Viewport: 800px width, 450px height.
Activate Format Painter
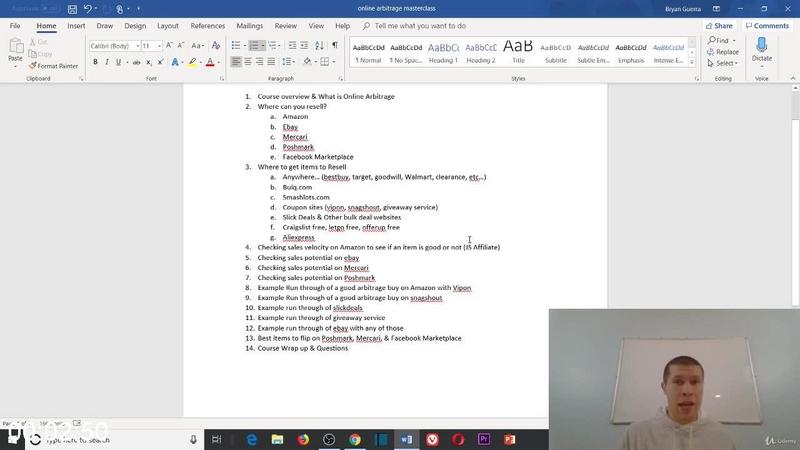coord(54,66)
